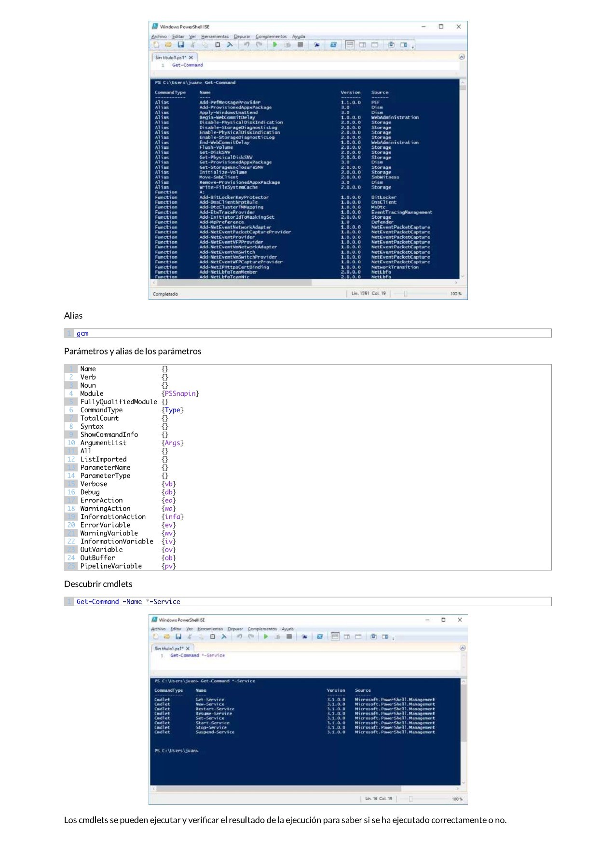614x868 pixels.
Task: Click Stop Operation square in first ISE window
Action: pos(300,45)
